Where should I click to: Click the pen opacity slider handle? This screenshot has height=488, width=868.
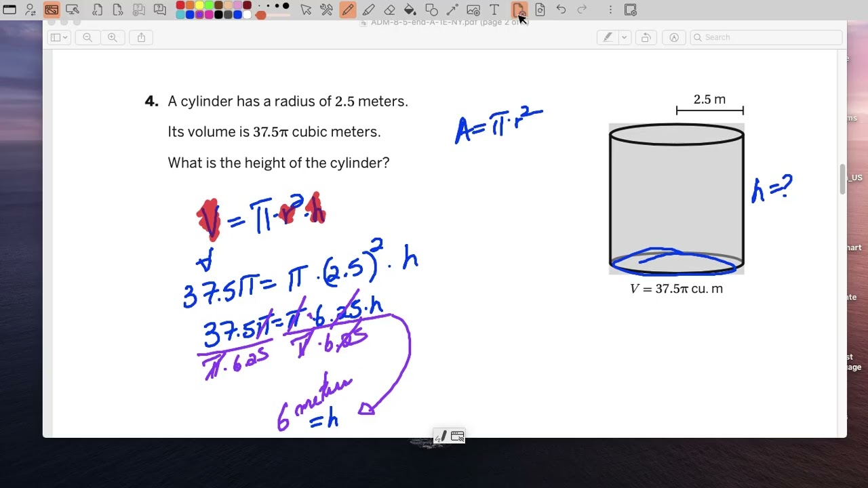point(260,15)
